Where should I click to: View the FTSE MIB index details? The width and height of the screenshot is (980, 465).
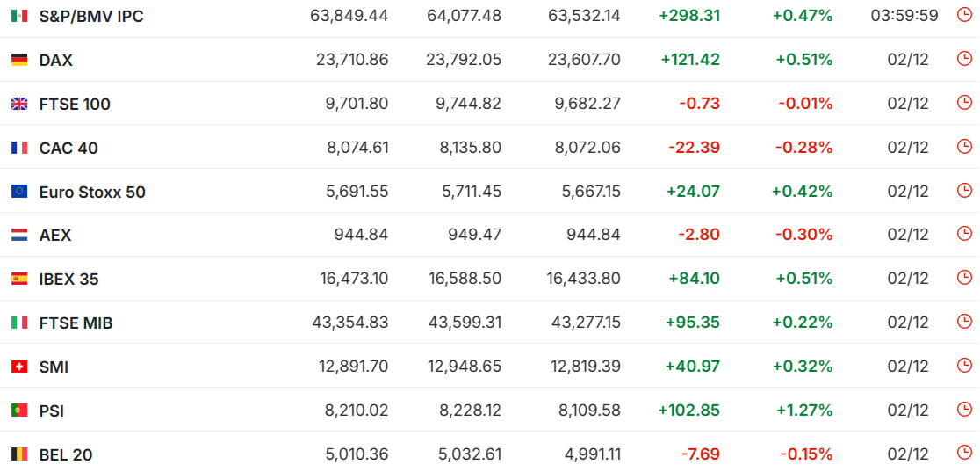76,323
